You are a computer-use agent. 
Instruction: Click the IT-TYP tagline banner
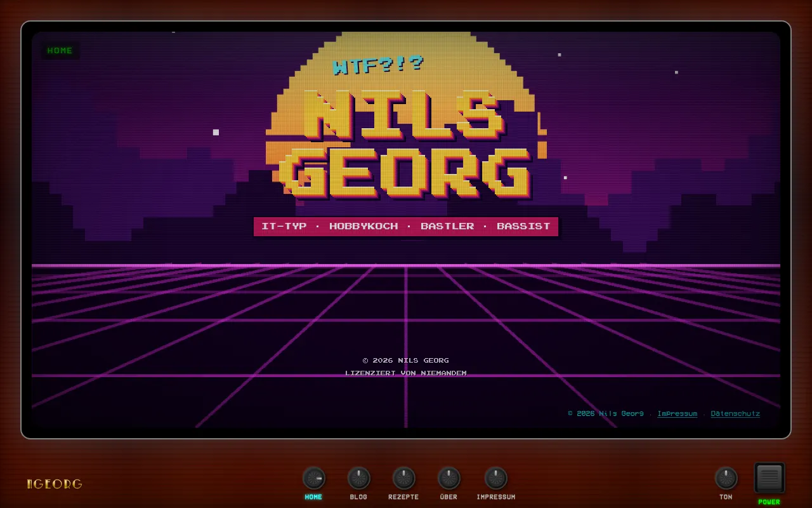coord(406,226)
